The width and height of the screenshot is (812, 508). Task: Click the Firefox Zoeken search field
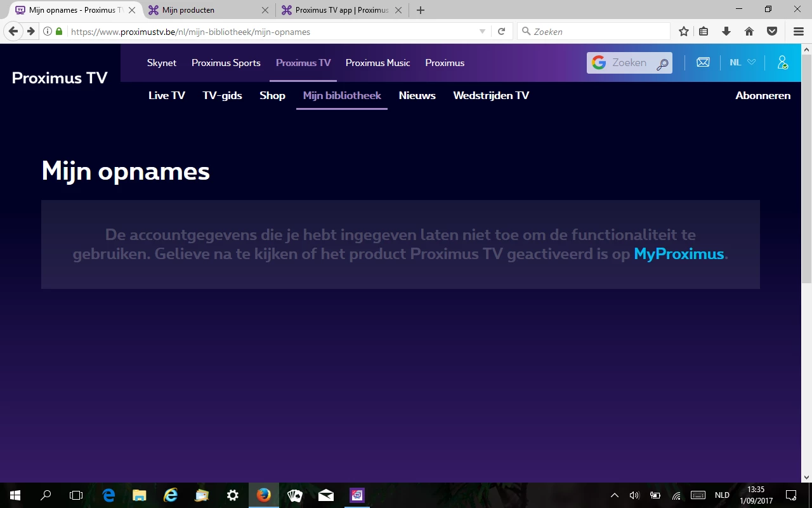(x=594, y=31)
